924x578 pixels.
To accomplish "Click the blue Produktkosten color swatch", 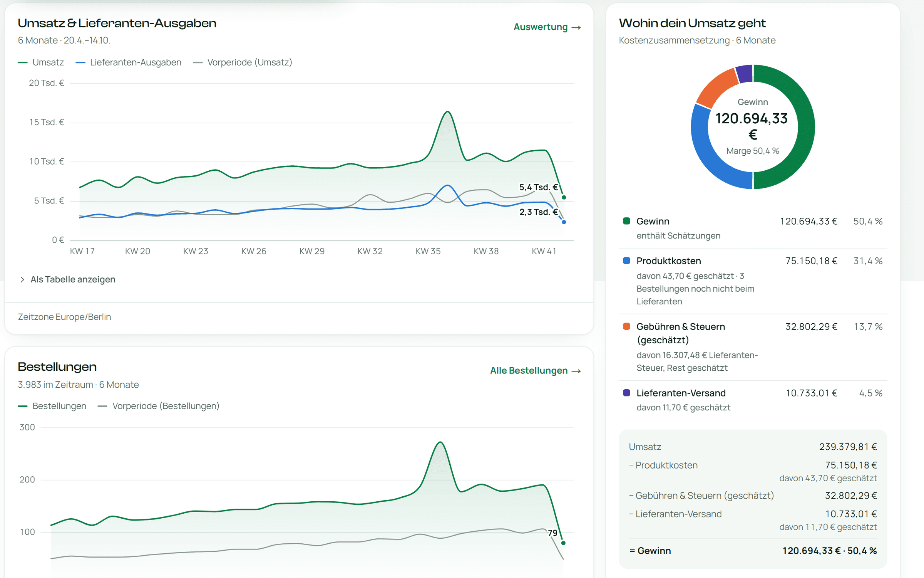I will coord(626,260).
